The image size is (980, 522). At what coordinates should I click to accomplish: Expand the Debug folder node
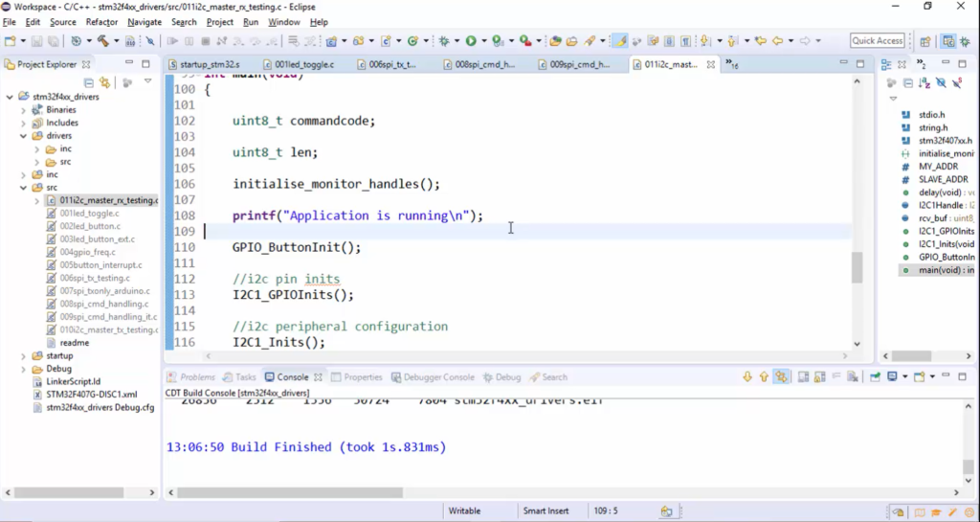point(24,369)
